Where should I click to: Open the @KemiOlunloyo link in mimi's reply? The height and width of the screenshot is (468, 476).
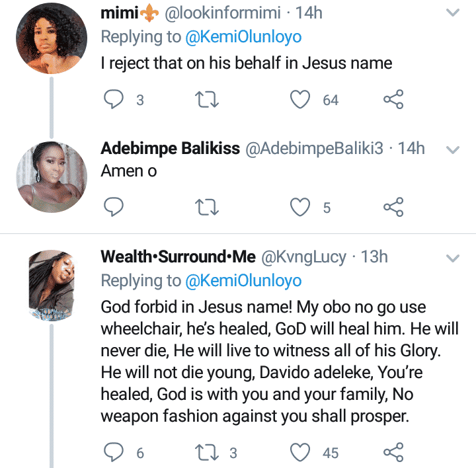point(245,36)
